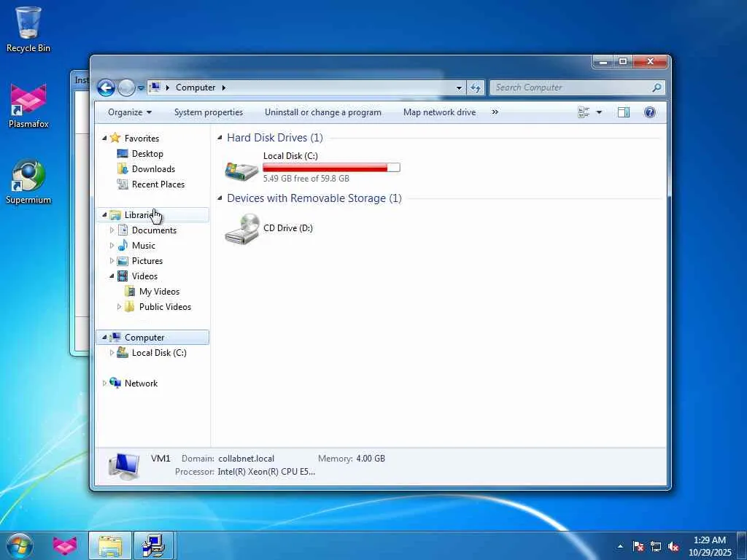Select the Videos library
This screenshot has height=560, width=747.
[x=144, y=276]
